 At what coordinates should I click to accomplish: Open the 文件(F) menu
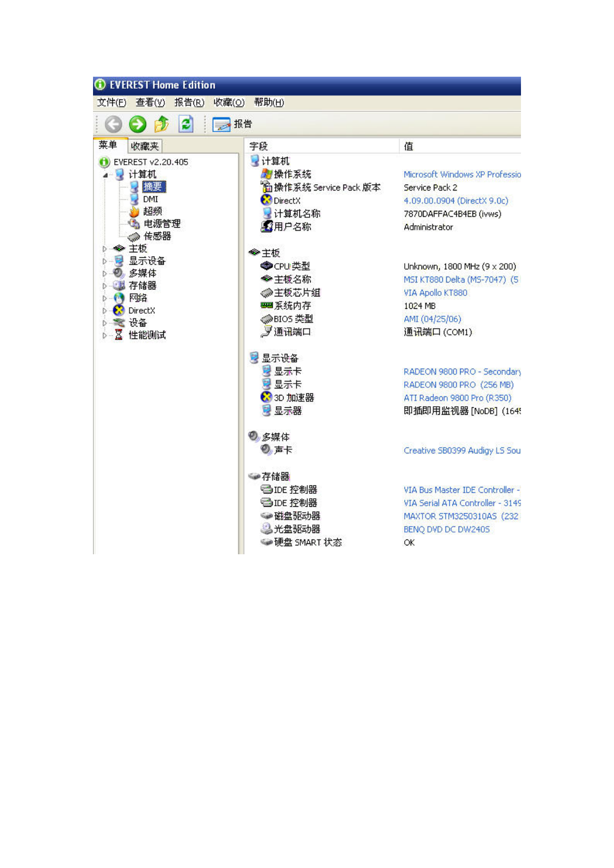coord(112,102)
